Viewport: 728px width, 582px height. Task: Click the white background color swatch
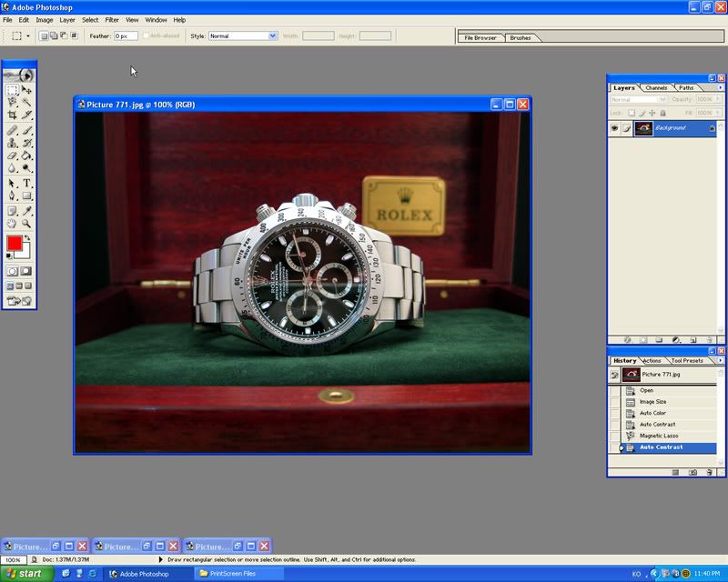25,253
